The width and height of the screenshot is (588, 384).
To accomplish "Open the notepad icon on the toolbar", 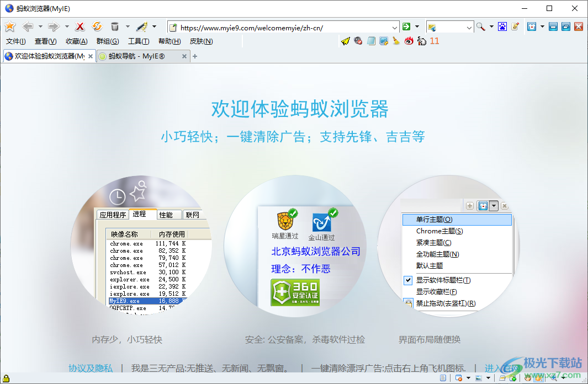I will pos(371,41).
